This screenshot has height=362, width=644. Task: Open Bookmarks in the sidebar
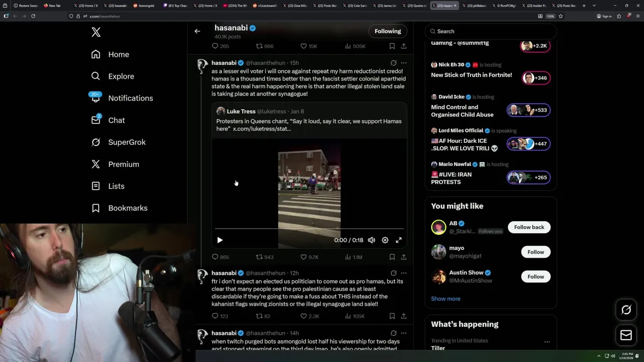(119, 208)
